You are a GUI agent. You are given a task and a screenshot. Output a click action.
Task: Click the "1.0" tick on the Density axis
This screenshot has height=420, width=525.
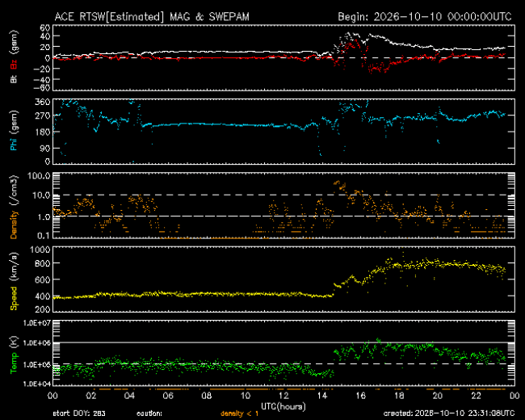tap(44, 217)
